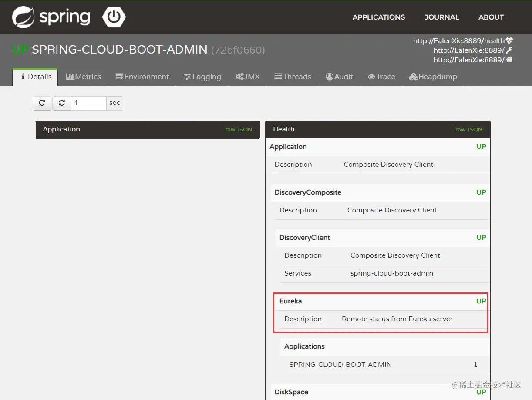Image resolution: width=532 pixels, height=400 pixels.
Task: Open the APPLICATIONS menu
Action: [x=379, y=17]
